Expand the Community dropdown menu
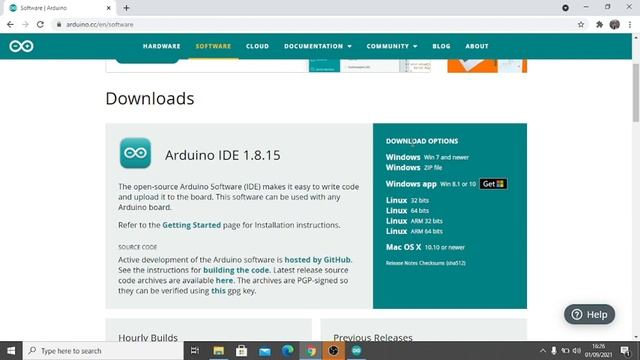 (x=392, y=46)
